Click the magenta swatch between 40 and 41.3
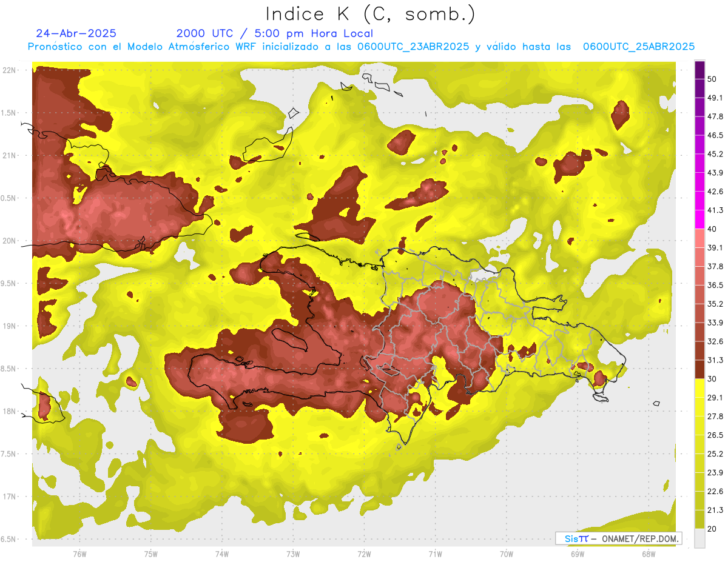The width and height of the screenshot is (728, 562). 699,219
